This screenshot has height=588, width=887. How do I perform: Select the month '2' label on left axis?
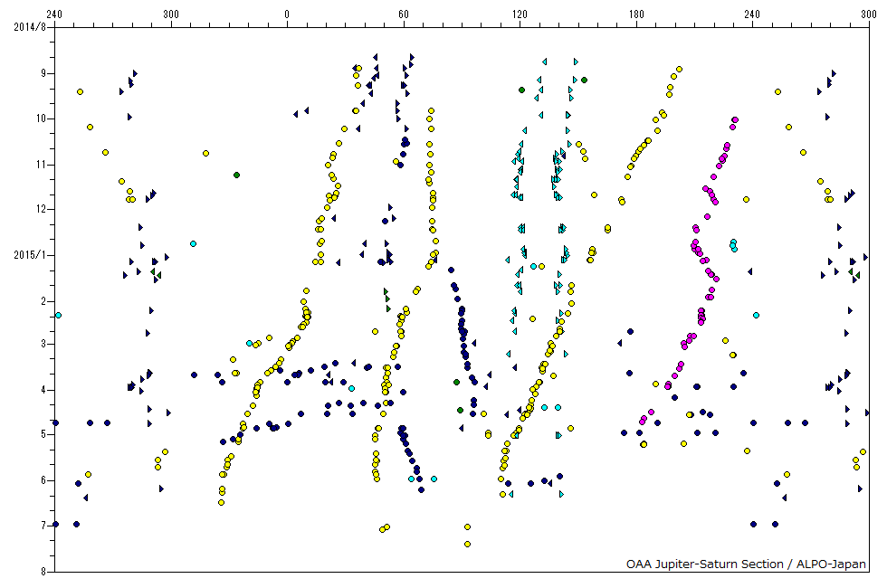point(43,301)
